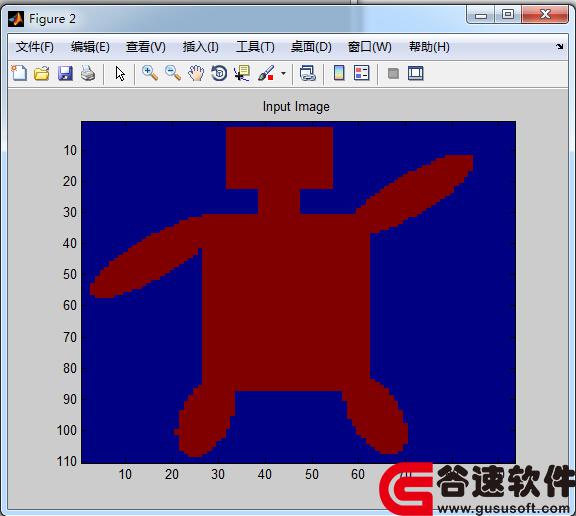Open a file with the folder icon
The image size is (576, 516).
(42, 73)
